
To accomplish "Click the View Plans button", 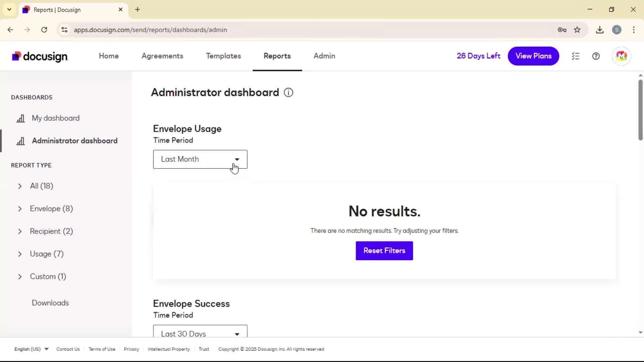I will pos(533,56).
